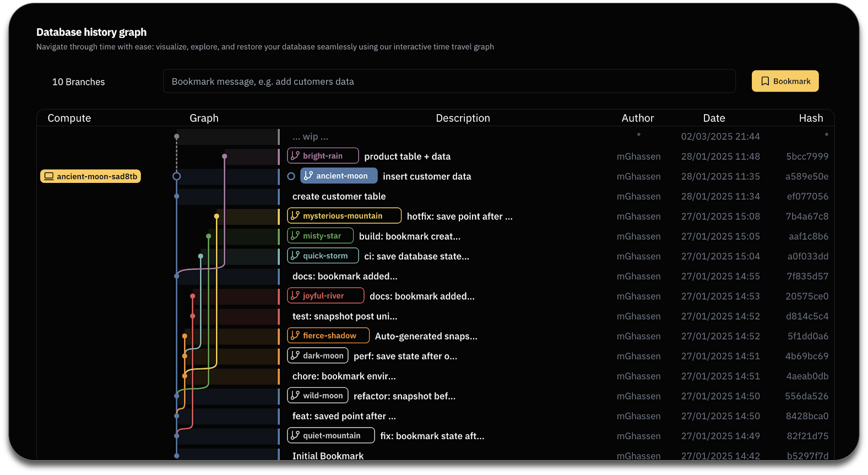Click the bookmark icon inside Bookmark button
Image resolution: width=868 pixels, height=475 pixels.
pos(765,81)
